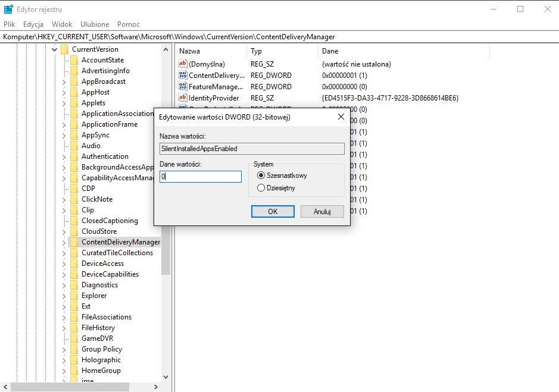Open the Ulubione menu
Image resolution: width=559 pixels, height=392 pixels.
click(95, 24)
